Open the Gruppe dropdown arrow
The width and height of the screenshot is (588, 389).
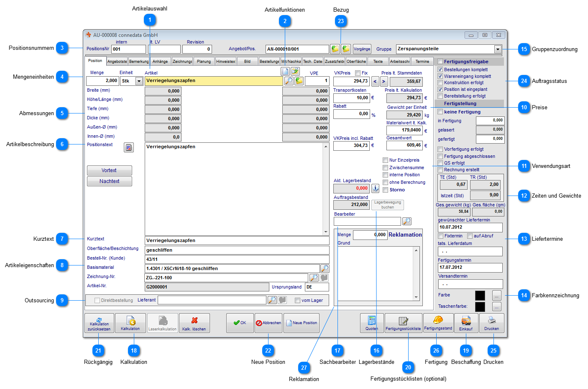498,49
